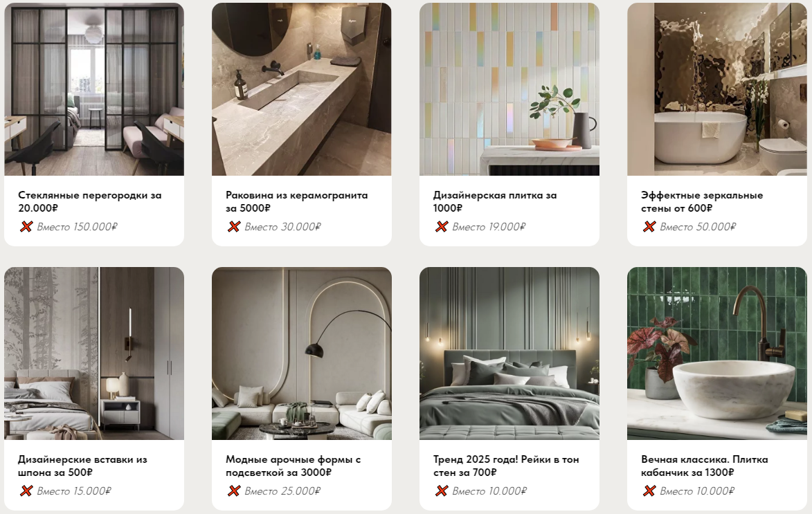
Task: Click red X icon under Рейки в тон стен
Action: [x=442, y=490]
